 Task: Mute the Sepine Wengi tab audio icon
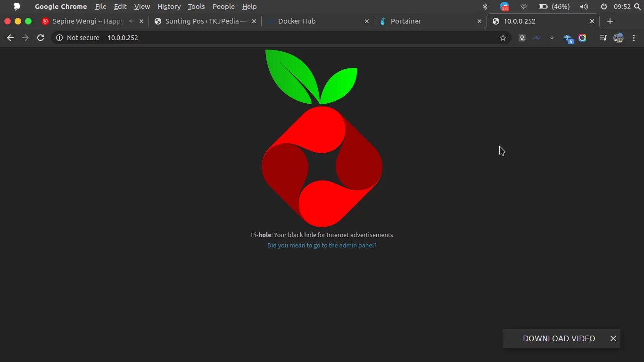(132, 21)
